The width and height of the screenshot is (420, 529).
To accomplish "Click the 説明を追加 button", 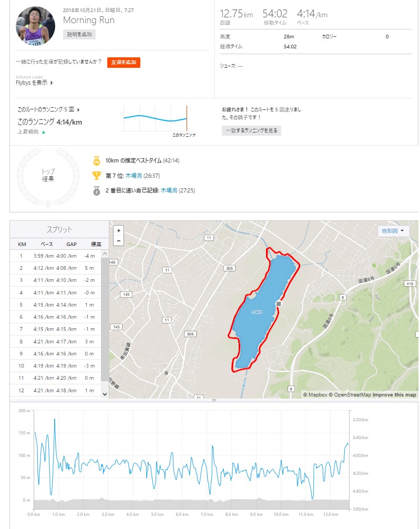I will [79, 34].
